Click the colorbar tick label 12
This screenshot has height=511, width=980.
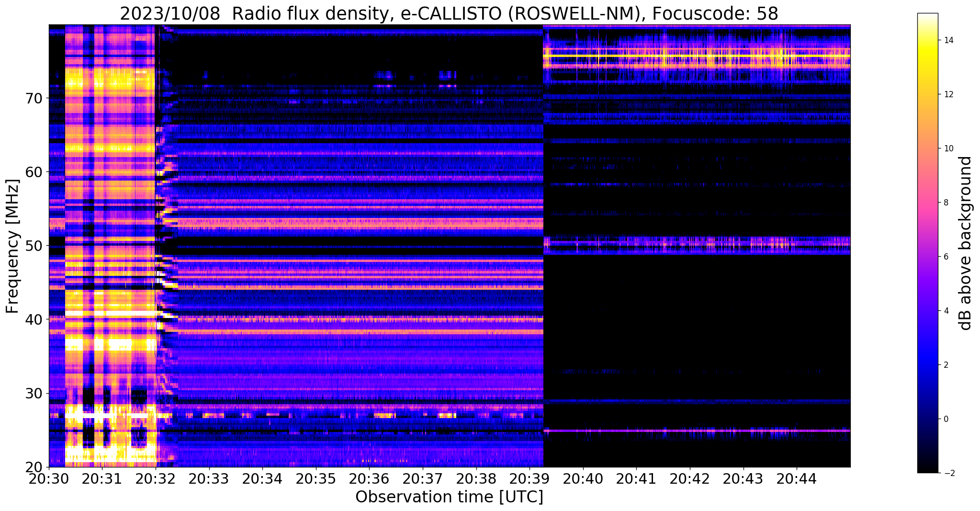click(x=948, y=94)
